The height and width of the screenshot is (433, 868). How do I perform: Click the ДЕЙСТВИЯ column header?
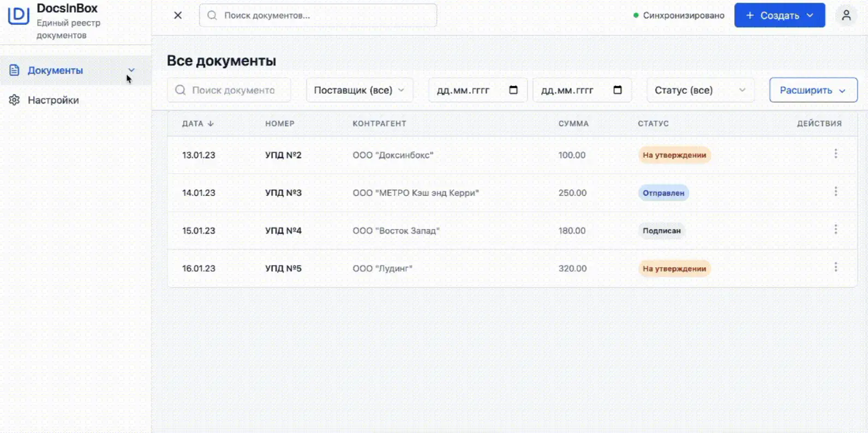(819, 124)
